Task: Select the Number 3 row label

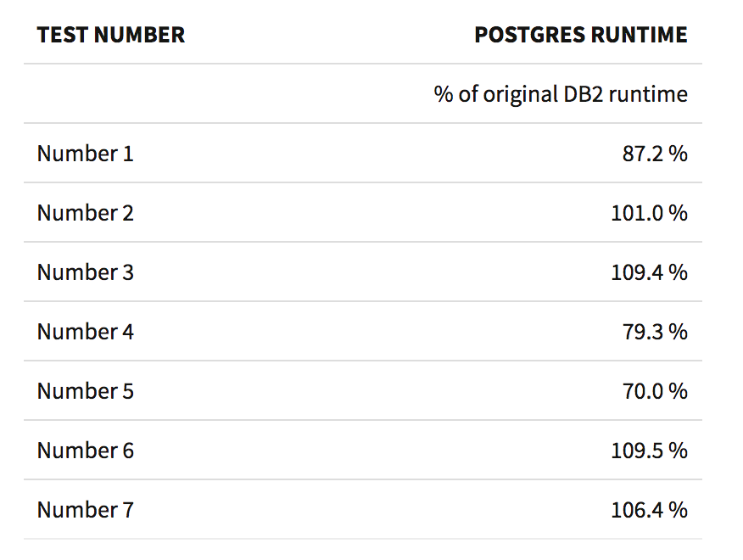Action: click(85, 272)
